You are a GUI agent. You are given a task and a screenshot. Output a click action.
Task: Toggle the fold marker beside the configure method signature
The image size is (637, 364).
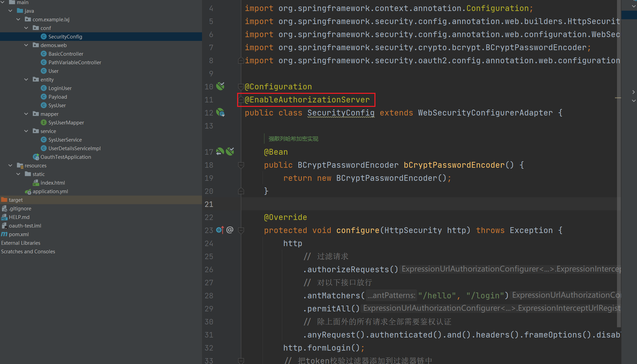coord(241,230)
